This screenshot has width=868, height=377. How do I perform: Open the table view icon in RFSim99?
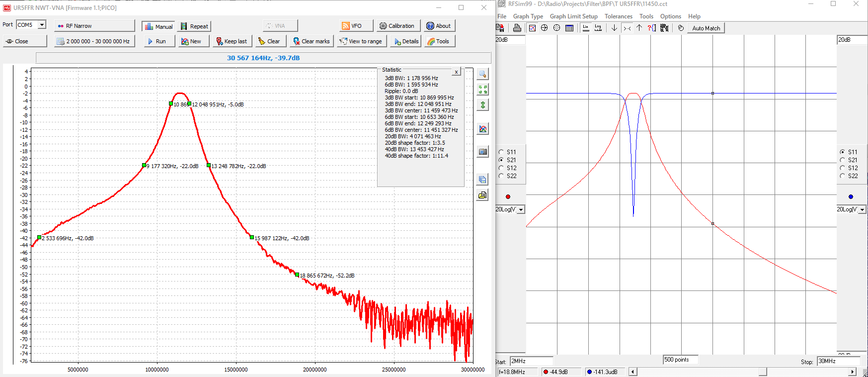569,28
